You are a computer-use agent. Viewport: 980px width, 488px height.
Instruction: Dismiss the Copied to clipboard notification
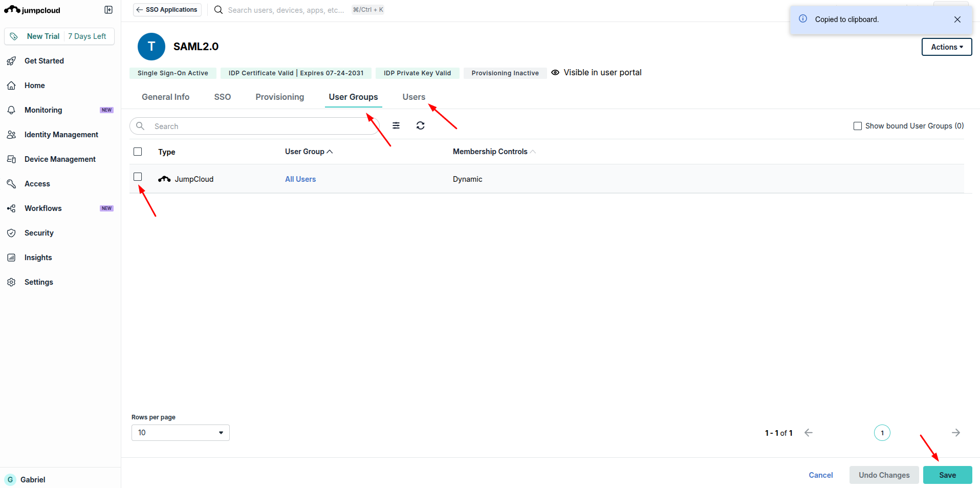tap(957, 19)
